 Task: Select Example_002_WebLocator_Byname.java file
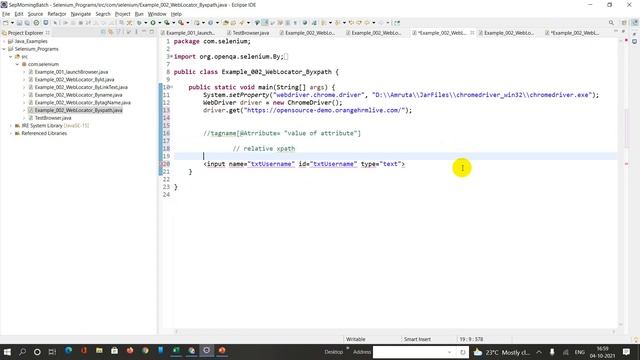click(x=78, y=95)
